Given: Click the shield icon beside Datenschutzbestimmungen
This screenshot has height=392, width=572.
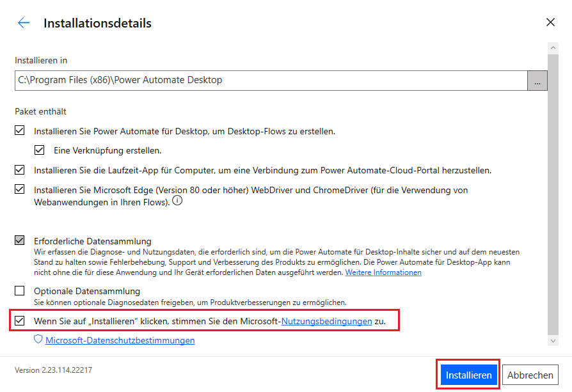Looking at the screenshot, I should pyautogui.click(x=38, y=340).
